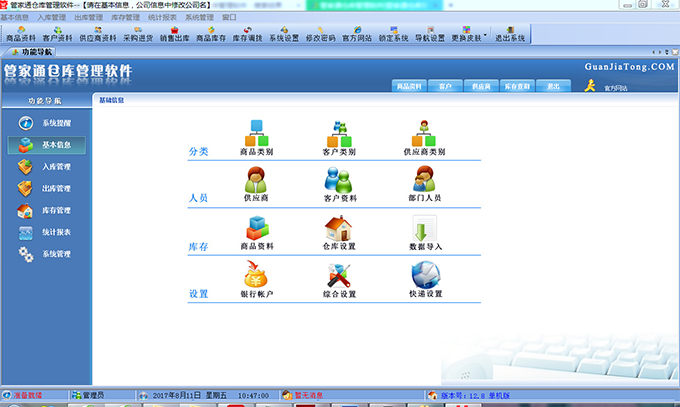
Task: Open 商品库存 toolbar button
Action: tap(211, 34)
